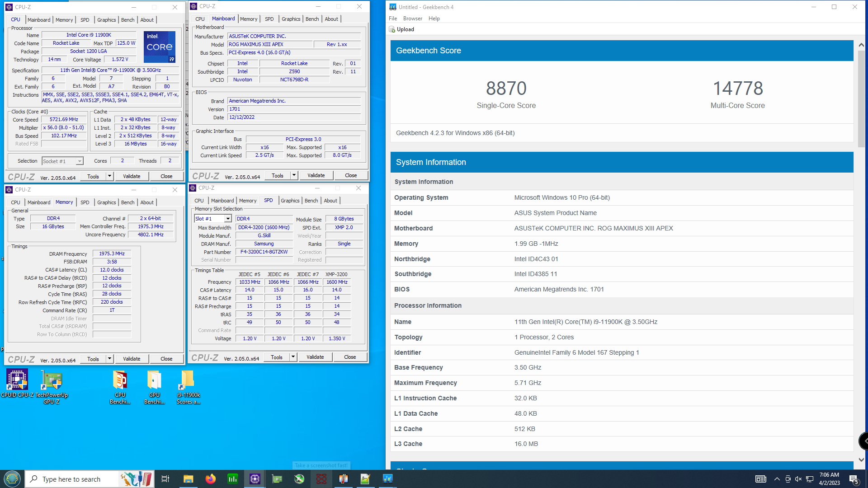Click the ROG MAXIMUS XIII APEX model field
This screenshot has width=868, height=488.
click(x=270, y=44)
